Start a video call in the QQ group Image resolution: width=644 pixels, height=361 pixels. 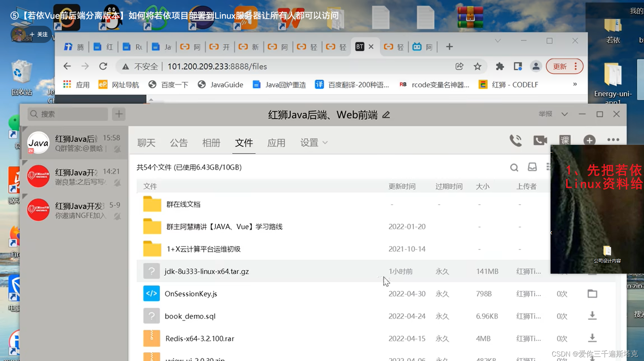(540, 140)
